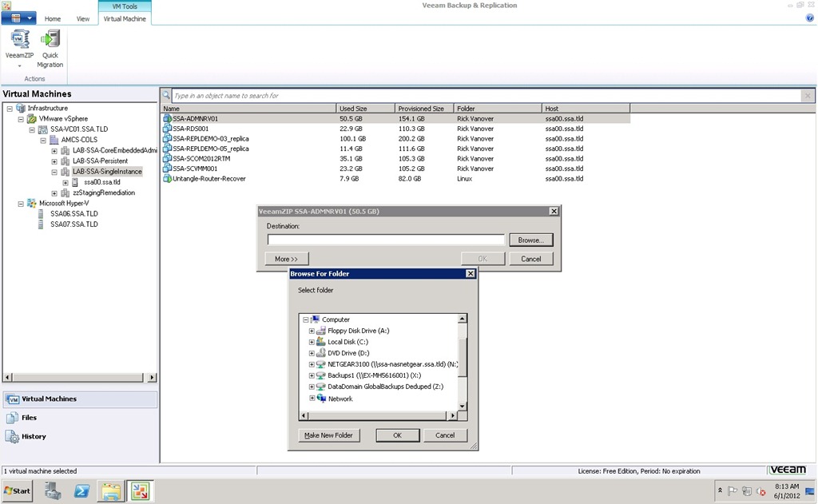Image resolution: width=818 pixels, height=504 pixels.
Task: Collapse the Microsoft Hyper-V node
Action: (x=21, y=204)
